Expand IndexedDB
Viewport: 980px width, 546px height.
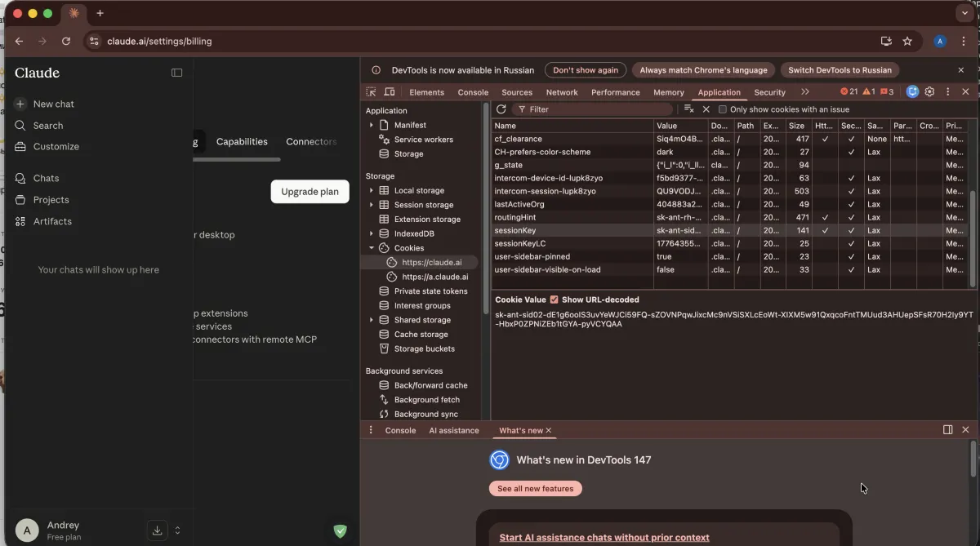click(371, 233)
